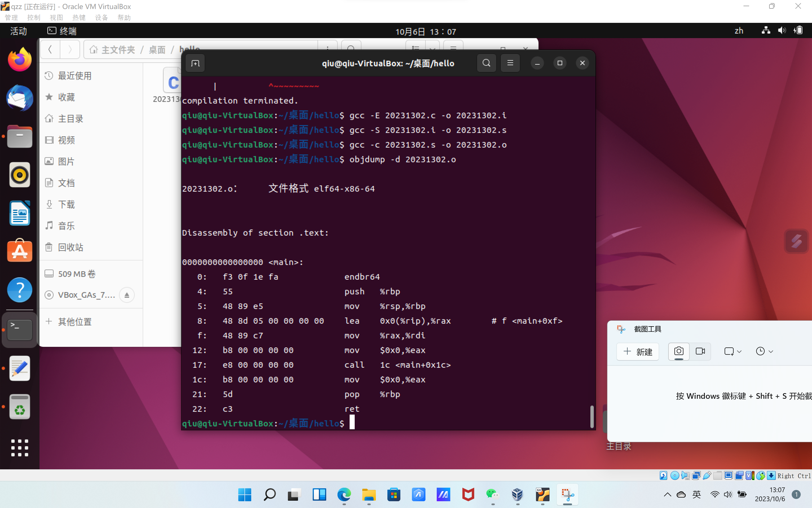The width and height of the screenshot is (812, 508).
Task: Open the terminal hamburger menu
Action: point(510,63)
